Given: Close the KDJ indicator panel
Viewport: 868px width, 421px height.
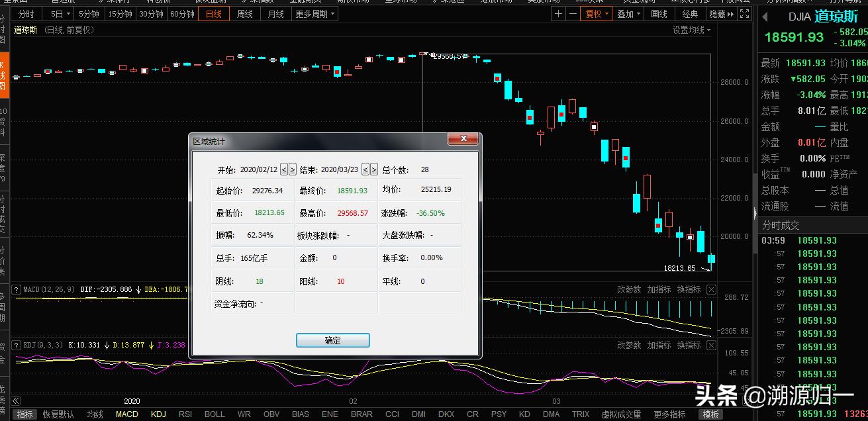Looking at the screenshot, I should (x=710, y=345).
